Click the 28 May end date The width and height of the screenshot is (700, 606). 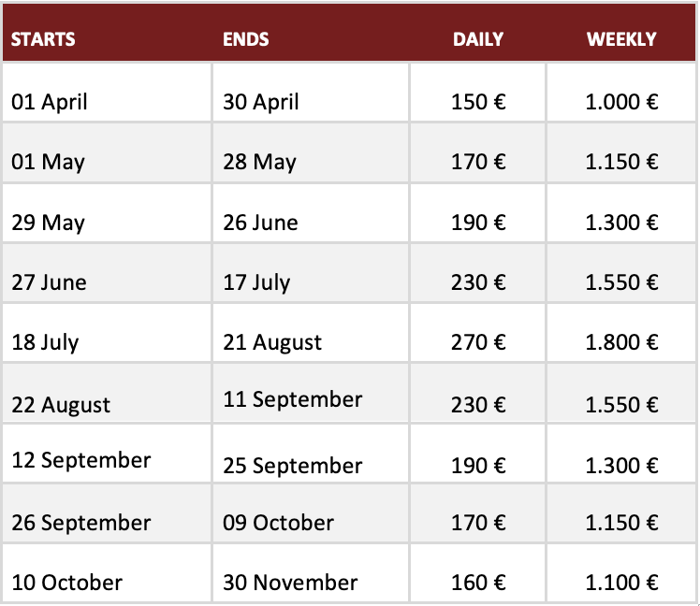pos(259,162)
